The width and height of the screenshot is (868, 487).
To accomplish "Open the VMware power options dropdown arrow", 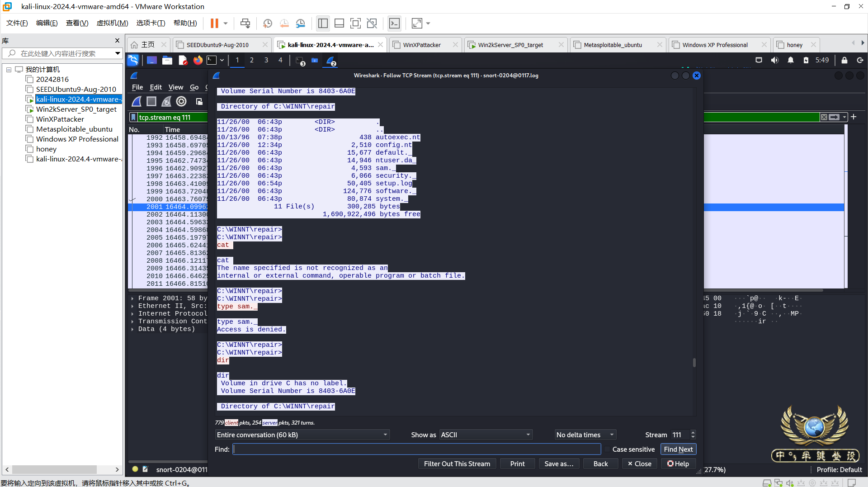I will [x=226, y=23].
